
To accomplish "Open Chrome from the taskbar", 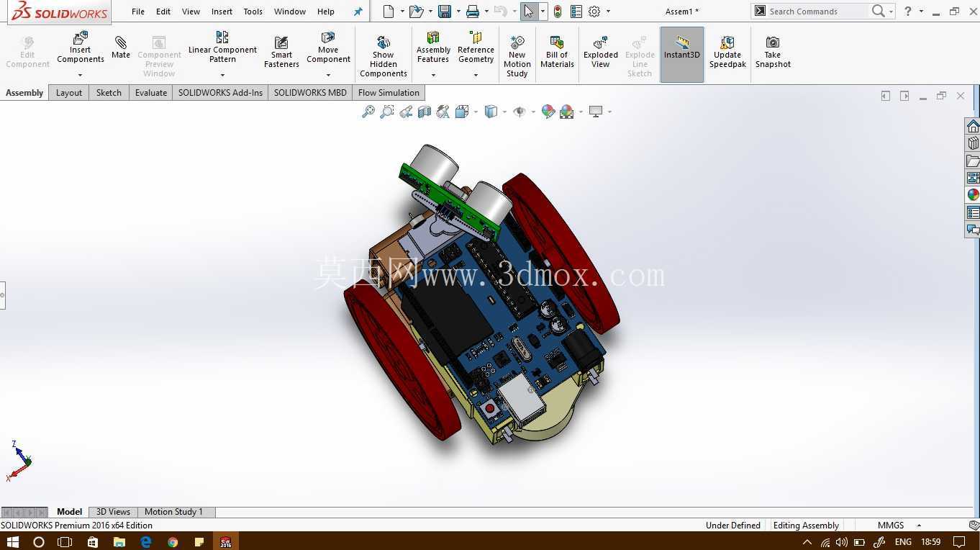I will pyautogui.click(x=173, y=541).
